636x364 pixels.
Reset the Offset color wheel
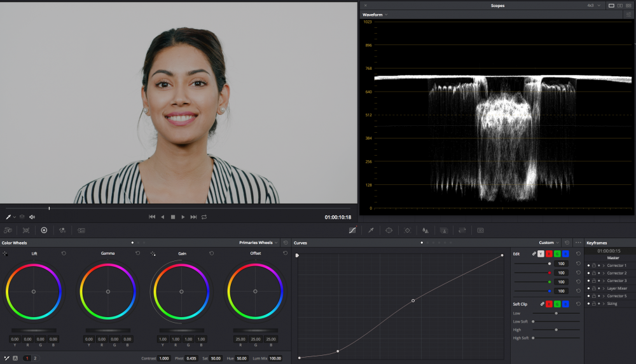(285, 253)
